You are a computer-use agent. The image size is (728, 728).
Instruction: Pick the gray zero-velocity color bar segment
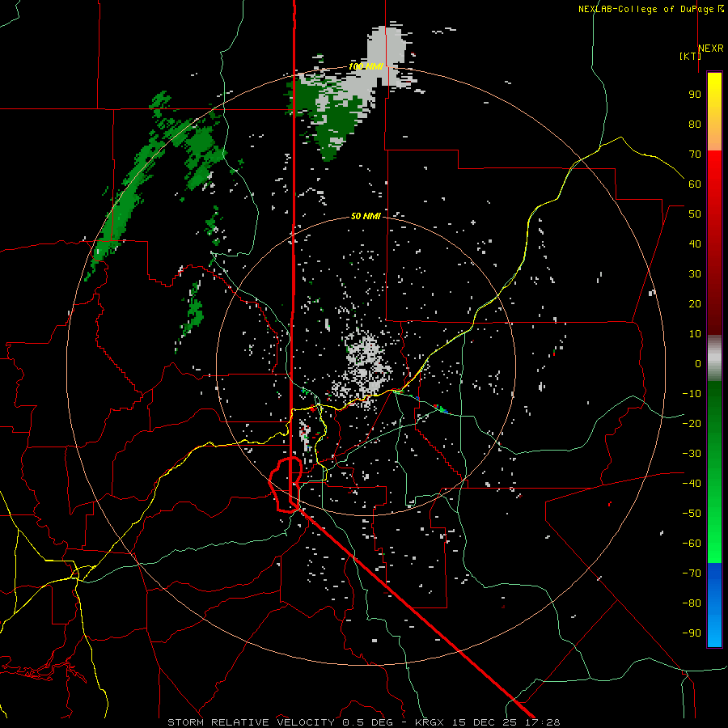point(714,358)
